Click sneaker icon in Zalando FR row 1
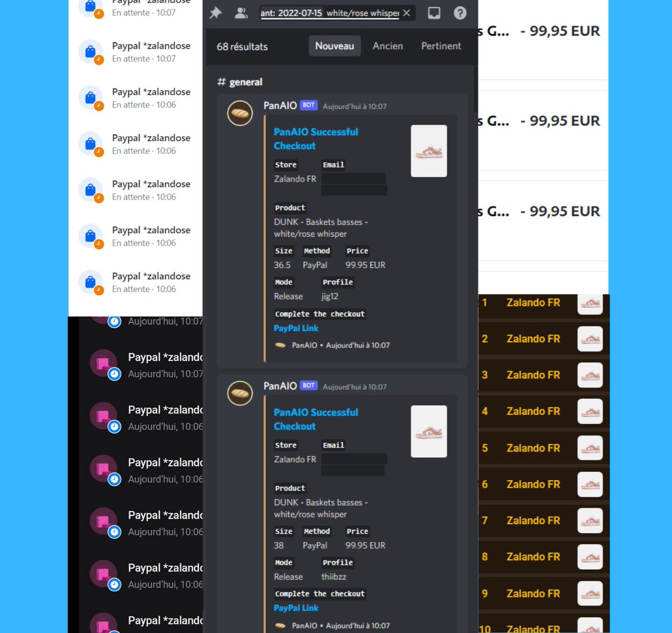This screenshot has height=633, width=672. click(x=590, y=304)
